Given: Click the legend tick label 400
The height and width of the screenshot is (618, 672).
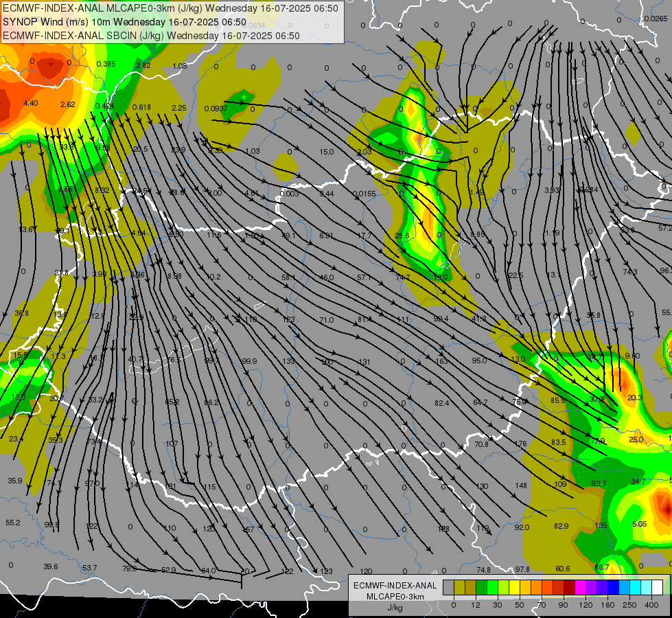Looking at the screenshot, I should (x=651, y=605).
